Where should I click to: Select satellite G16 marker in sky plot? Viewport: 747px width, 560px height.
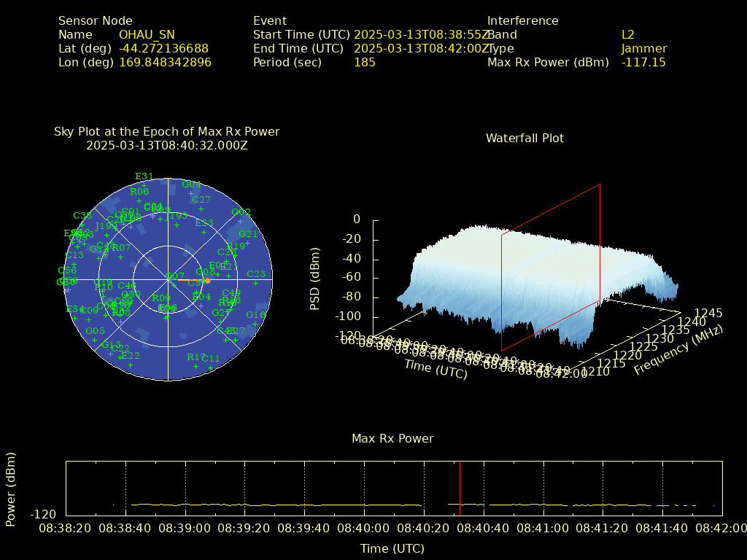coord(256,315)
